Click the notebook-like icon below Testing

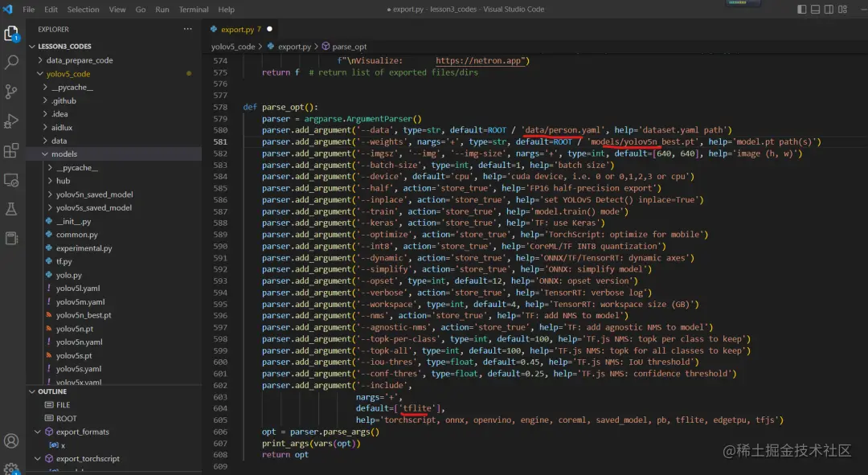[x=11, y=238]
